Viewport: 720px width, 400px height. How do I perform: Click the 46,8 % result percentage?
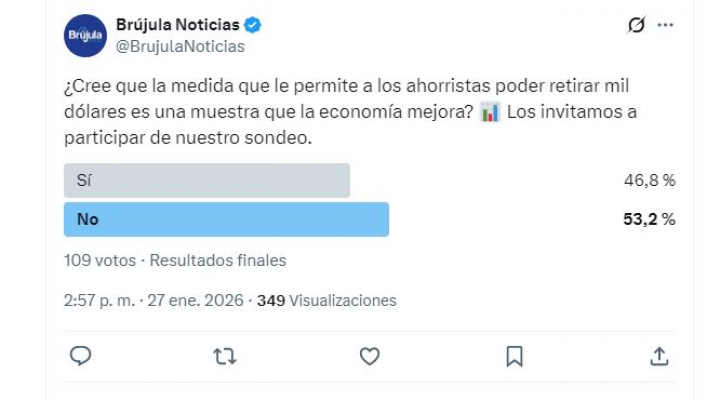(x=648, y=181)
